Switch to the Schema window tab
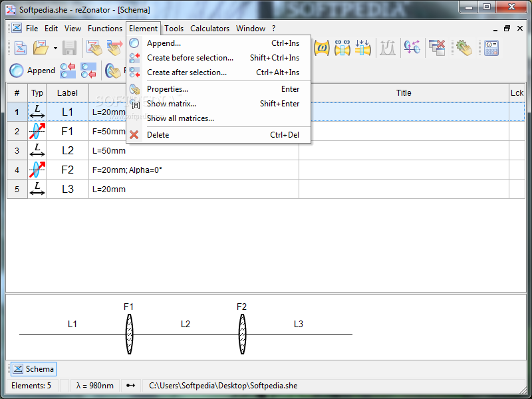This screenshot has width=532, height=399. (x=33, y=369)
